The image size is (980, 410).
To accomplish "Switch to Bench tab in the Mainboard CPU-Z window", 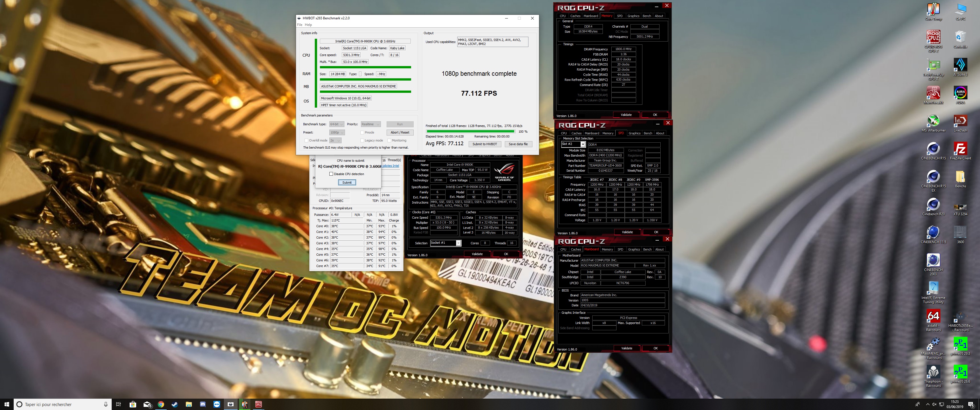I will pos(647,249).
